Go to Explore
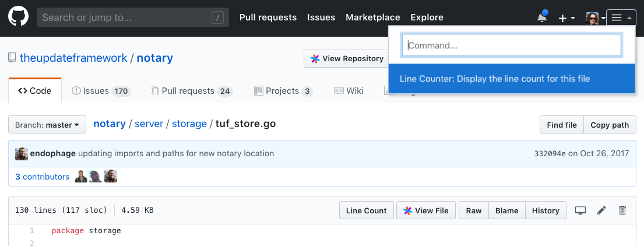 click(x=427, y=17)
